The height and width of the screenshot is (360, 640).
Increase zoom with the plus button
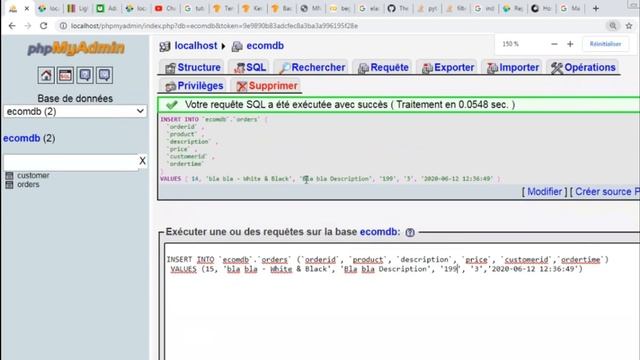[x=570, y=44]
